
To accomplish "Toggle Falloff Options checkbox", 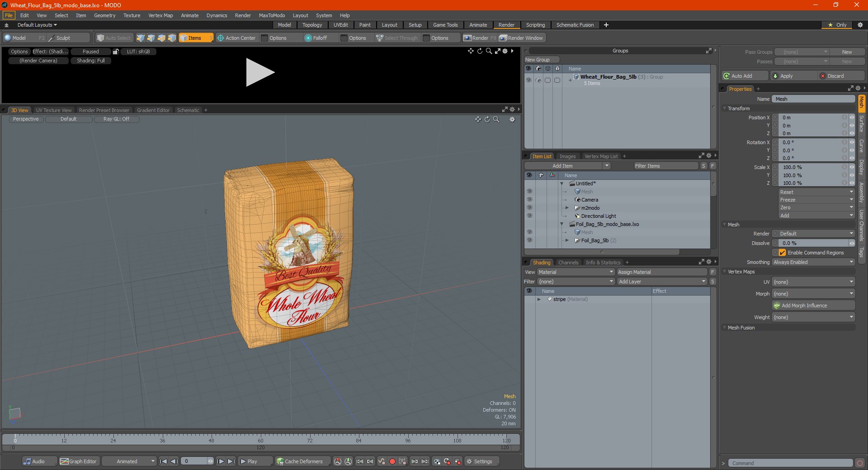I will [344, 38].
